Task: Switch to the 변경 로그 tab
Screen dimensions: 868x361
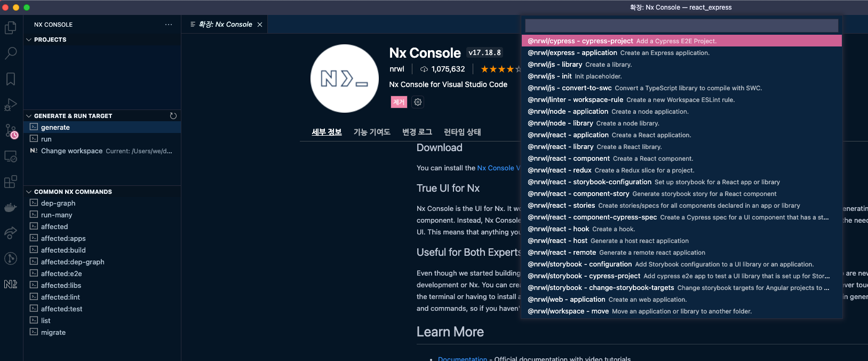Action: [417, 132]
